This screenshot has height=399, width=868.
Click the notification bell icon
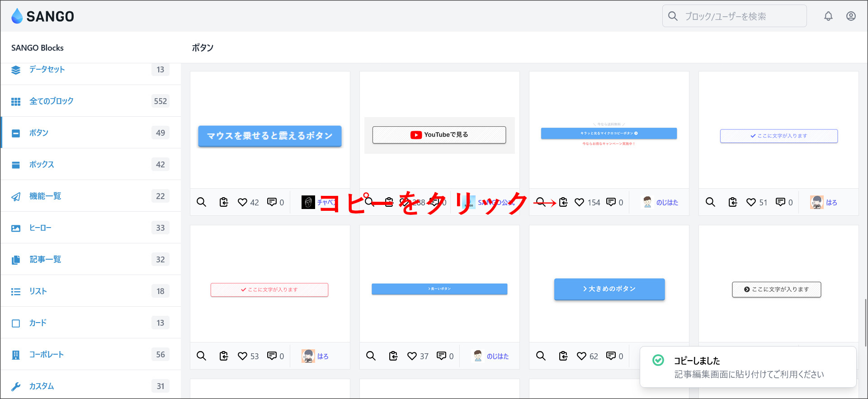[x=828, y=16]
